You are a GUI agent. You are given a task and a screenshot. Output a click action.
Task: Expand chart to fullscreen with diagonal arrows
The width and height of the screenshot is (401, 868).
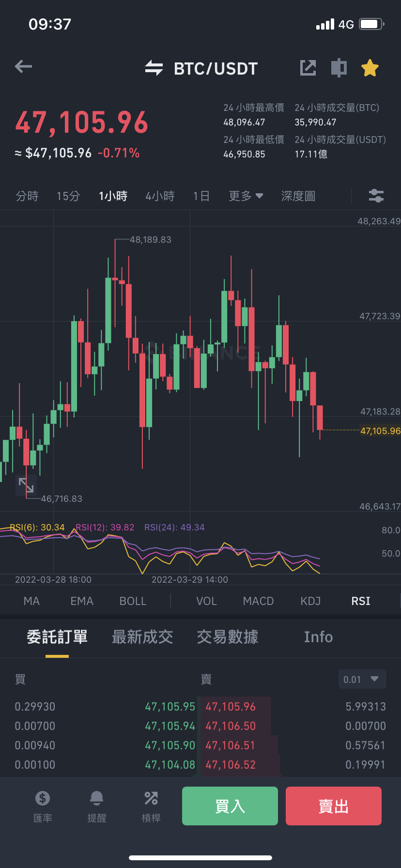26,485
